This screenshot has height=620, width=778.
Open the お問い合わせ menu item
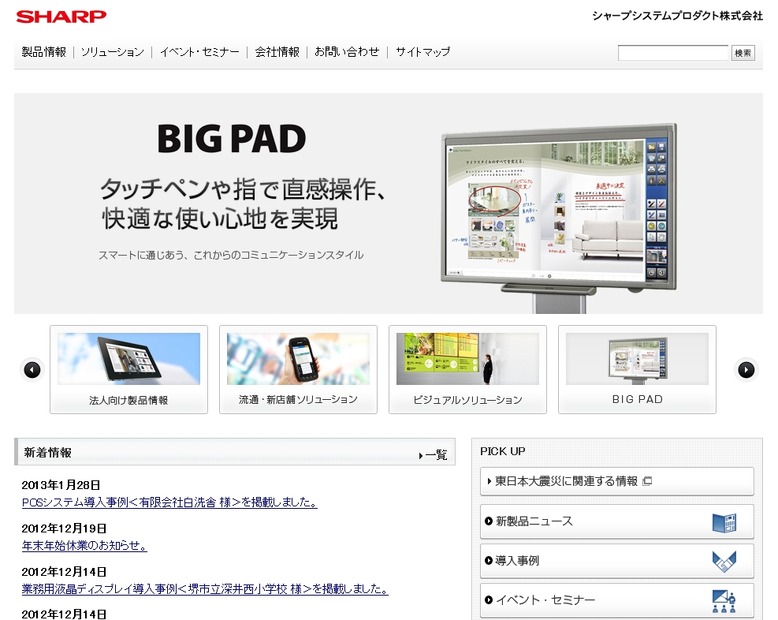click(347, 52)
